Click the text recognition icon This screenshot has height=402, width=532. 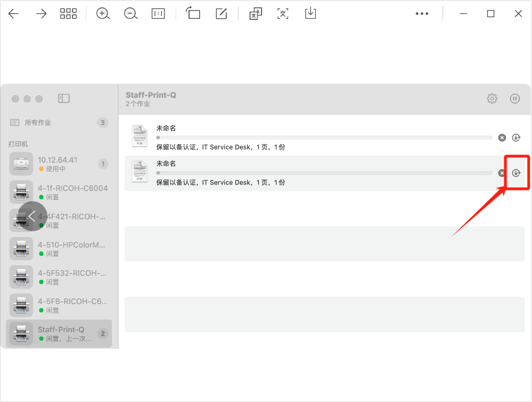[283, 14]
